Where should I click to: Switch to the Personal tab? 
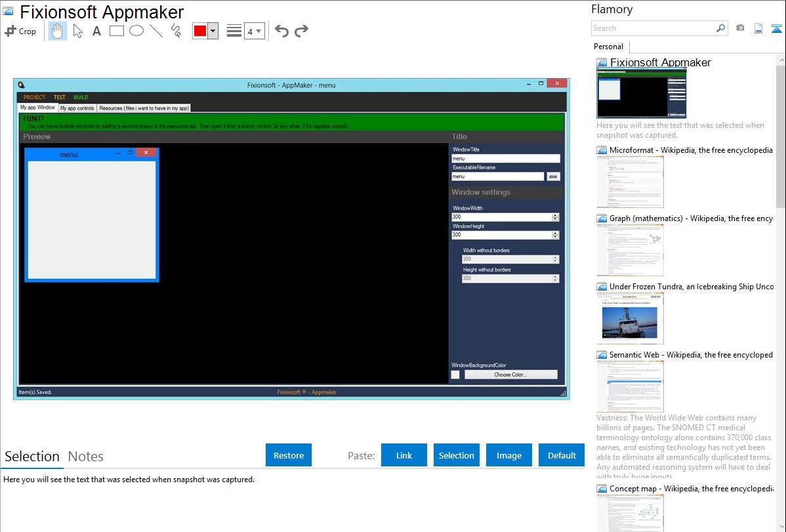point(608,47)
